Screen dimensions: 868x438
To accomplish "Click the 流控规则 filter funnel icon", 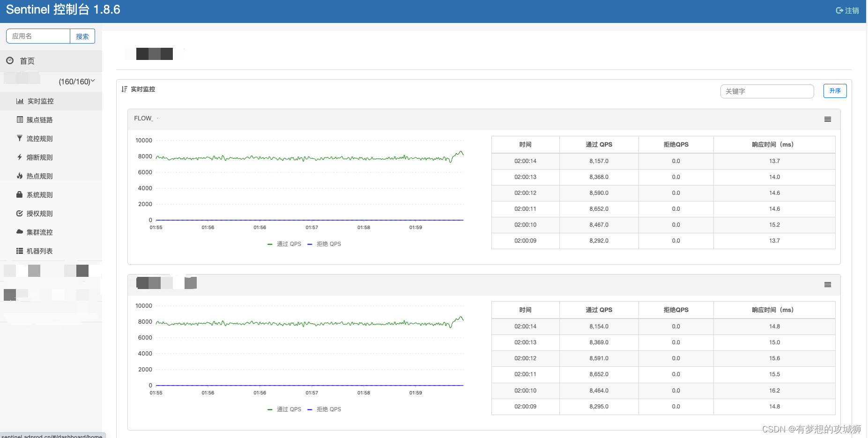I will pos(20,138).
